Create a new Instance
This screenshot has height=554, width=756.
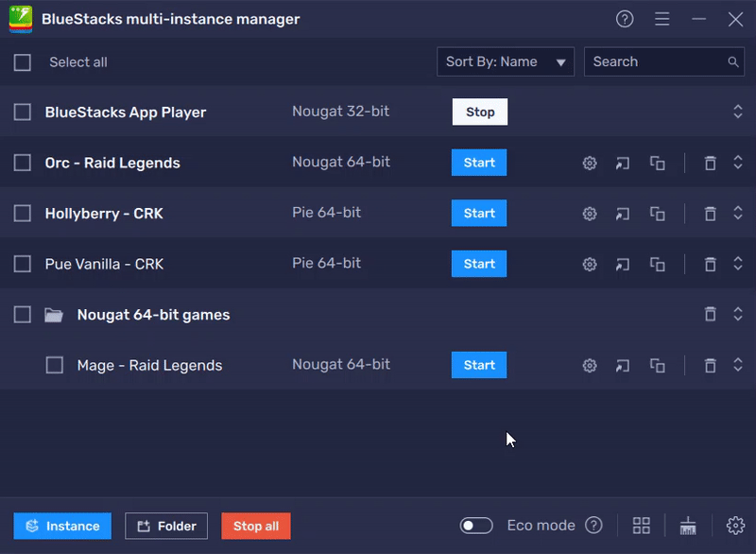(x=62, y=526)
